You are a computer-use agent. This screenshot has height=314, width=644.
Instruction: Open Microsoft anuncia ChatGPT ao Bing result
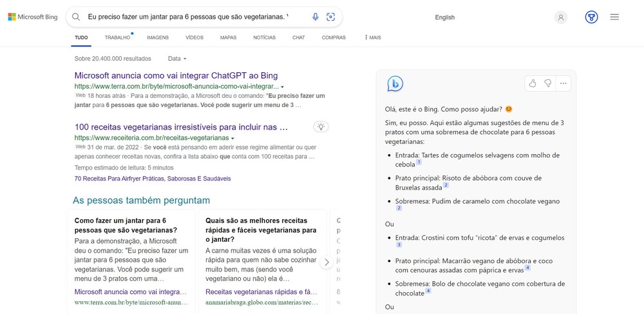tap(176, 75)
